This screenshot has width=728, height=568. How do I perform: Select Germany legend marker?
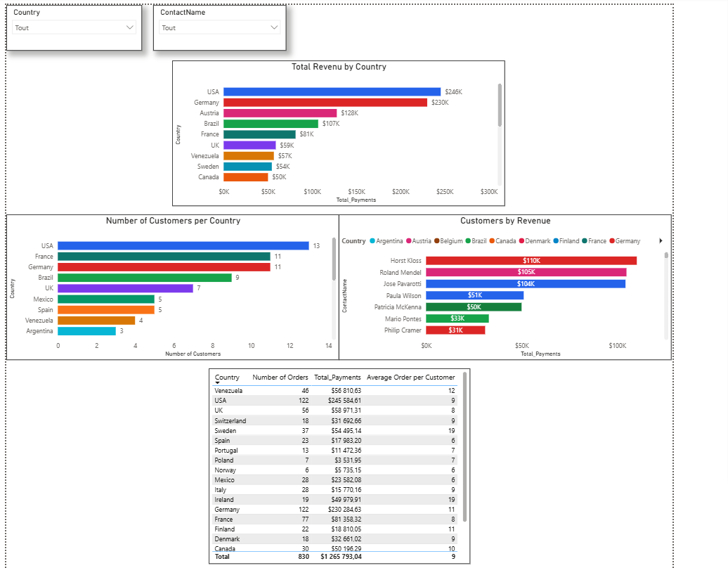pyautogui.click(x=612, y=240)
